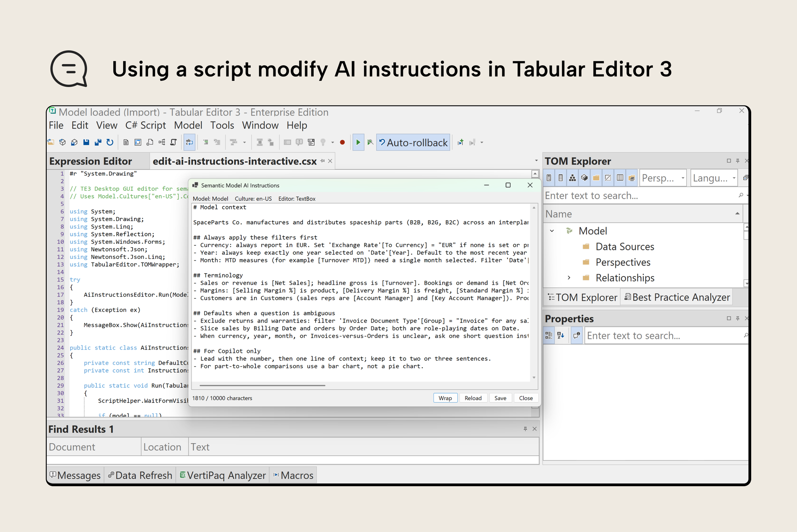Open the C# Script menu
Image resolution: width=797 pixels, height=532 pixels.
pos(145,125)
